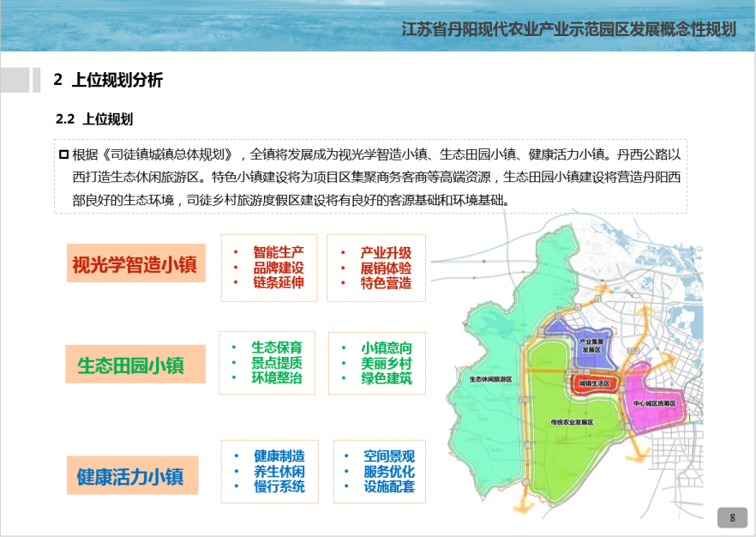
Task: Click the map label 中心城区统筹区
Action: (654, 403)
